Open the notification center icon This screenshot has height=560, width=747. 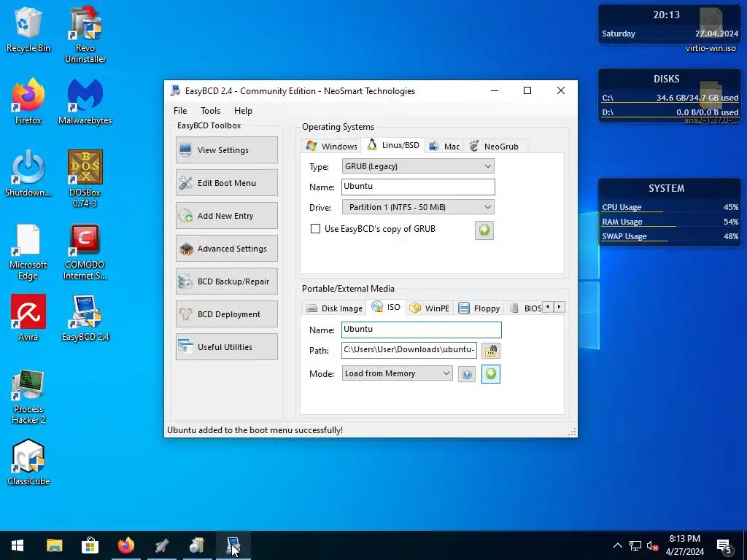(724, 546)
